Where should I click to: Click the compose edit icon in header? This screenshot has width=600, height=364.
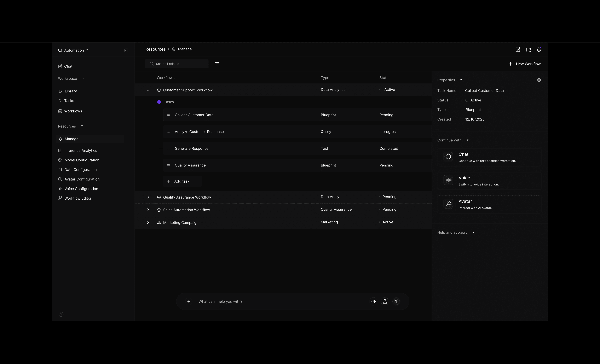coord(518,50)
